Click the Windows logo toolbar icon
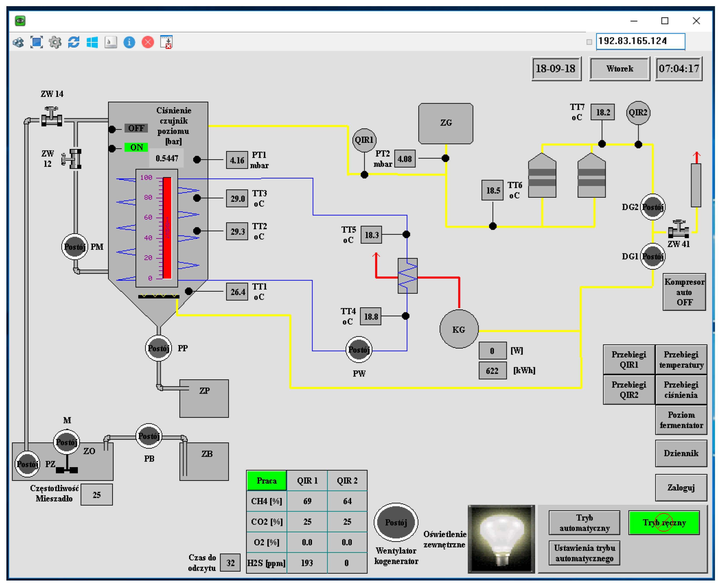724x588 pixels. [92, 42]
